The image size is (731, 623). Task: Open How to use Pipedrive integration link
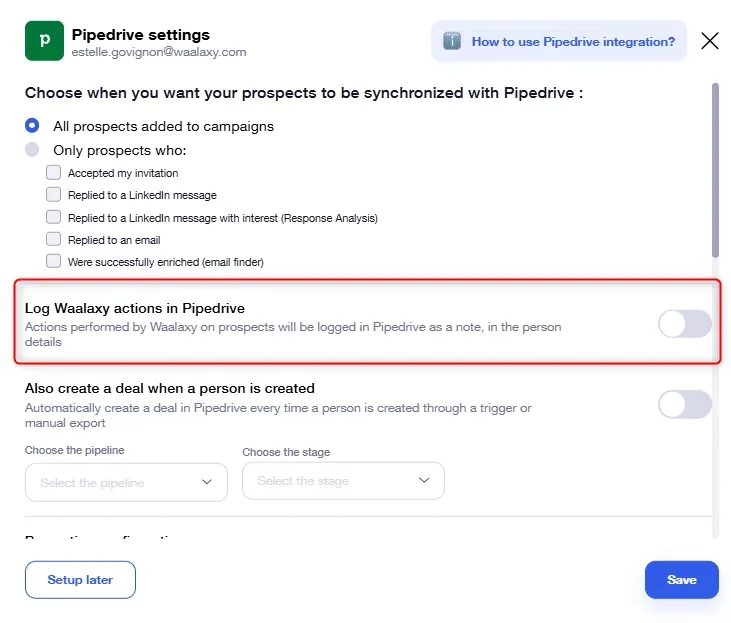click(573, 42)
